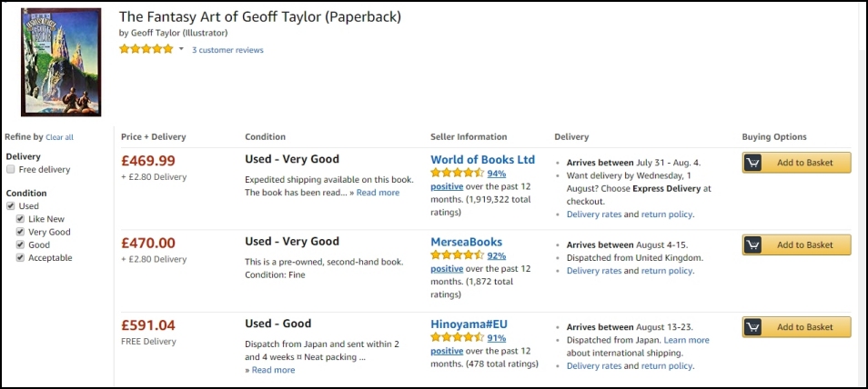868x389 pixels.
Task: Click MerseaBooks seller star rating icons
Action: coord(457,255)
